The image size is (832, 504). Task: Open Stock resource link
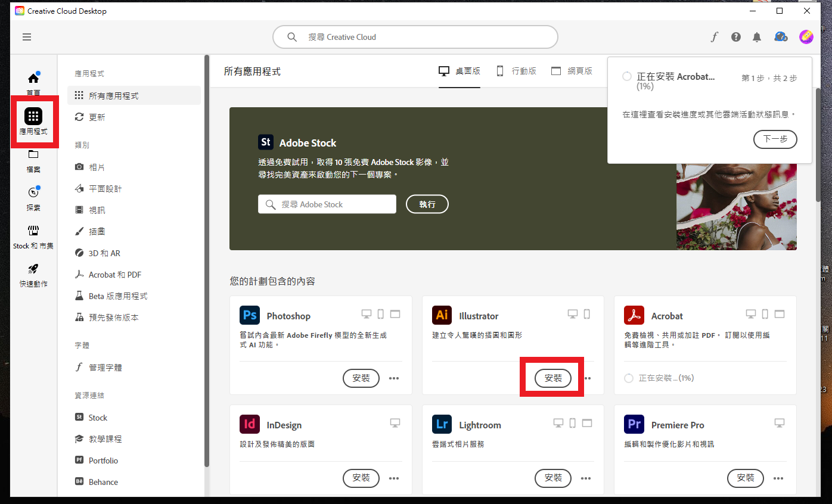(134, 418)
